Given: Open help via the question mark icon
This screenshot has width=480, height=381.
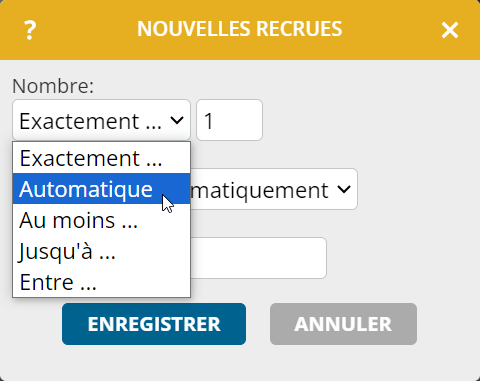Looking at the screenshot, I should click(30, 30).
